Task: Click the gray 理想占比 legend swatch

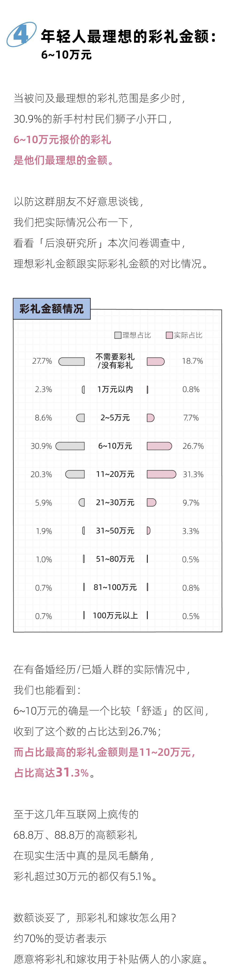Action: (118, 335)
